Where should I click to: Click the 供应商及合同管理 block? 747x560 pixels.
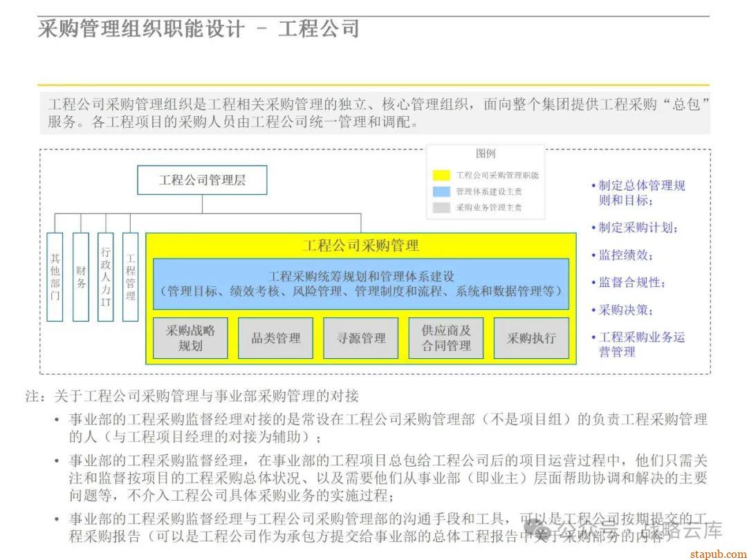point(445,338)
